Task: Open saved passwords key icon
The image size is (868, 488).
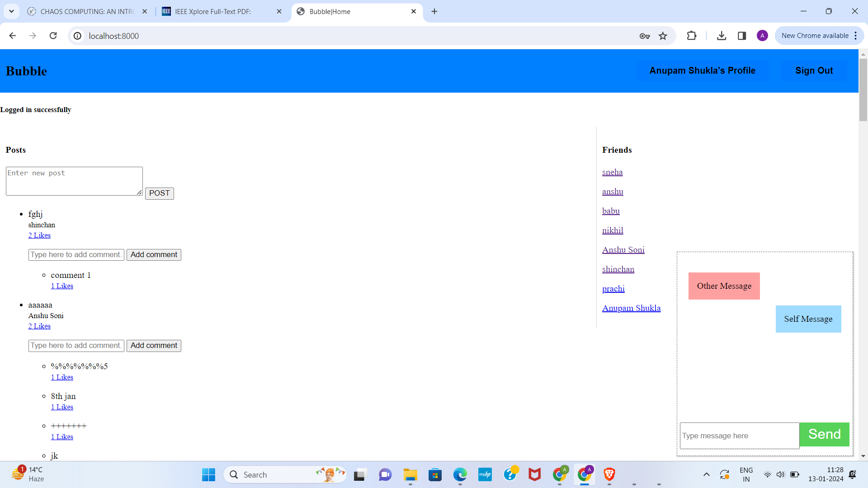Action: tap(645, 36)
